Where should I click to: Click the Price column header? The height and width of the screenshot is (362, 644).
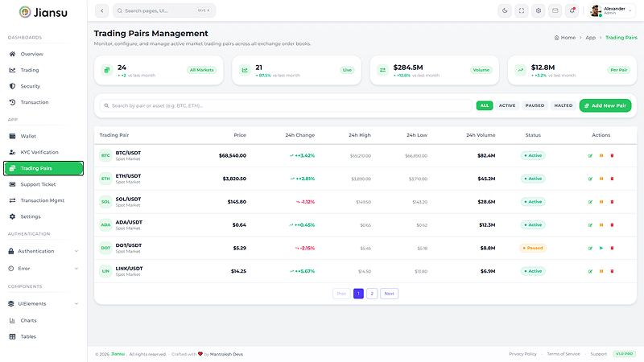click(240, 135)
